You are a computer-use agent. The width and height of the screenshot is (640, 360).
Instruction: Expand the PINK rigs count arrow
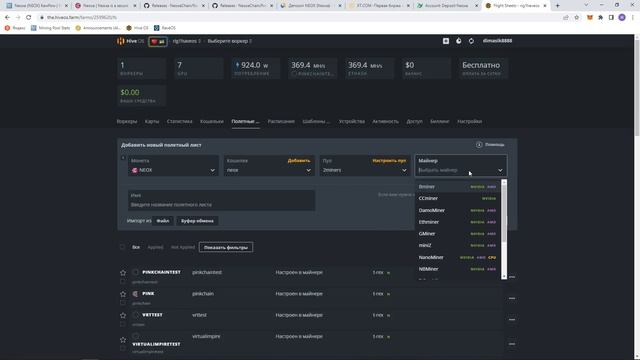[x=388, y=294]
